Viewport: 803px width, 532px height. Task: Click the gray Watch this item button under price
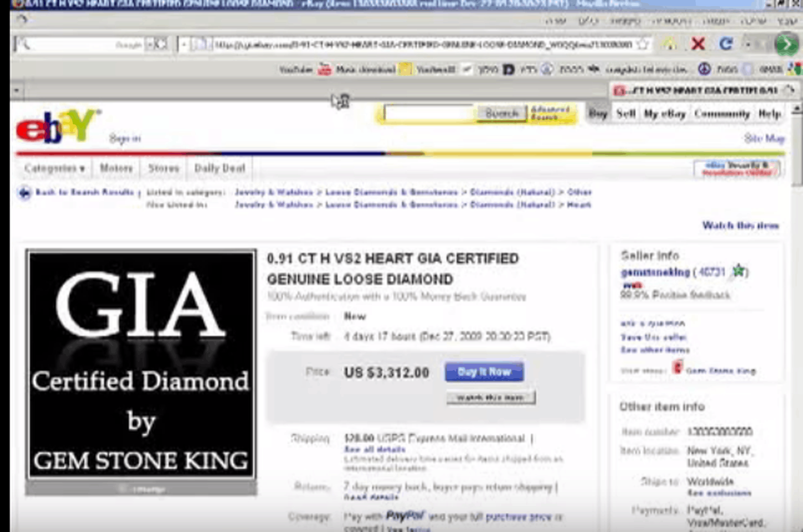tap(491, 397)
